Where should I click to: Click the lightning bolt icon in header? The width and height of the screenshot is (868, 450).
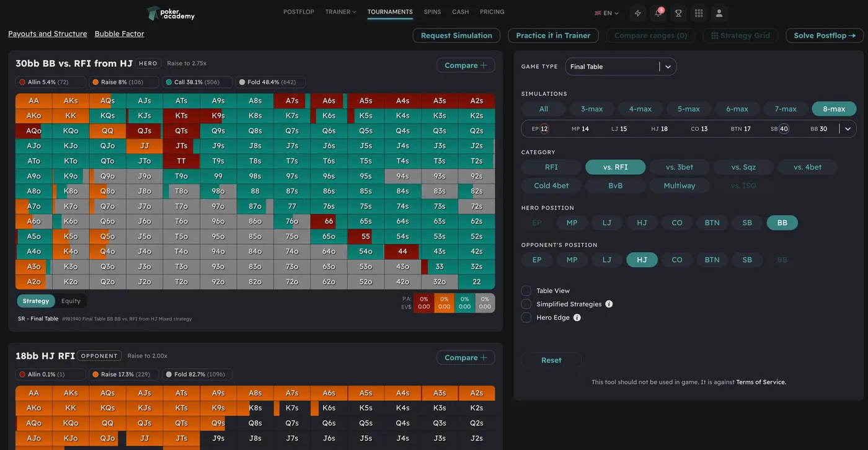tap(637, 13)
